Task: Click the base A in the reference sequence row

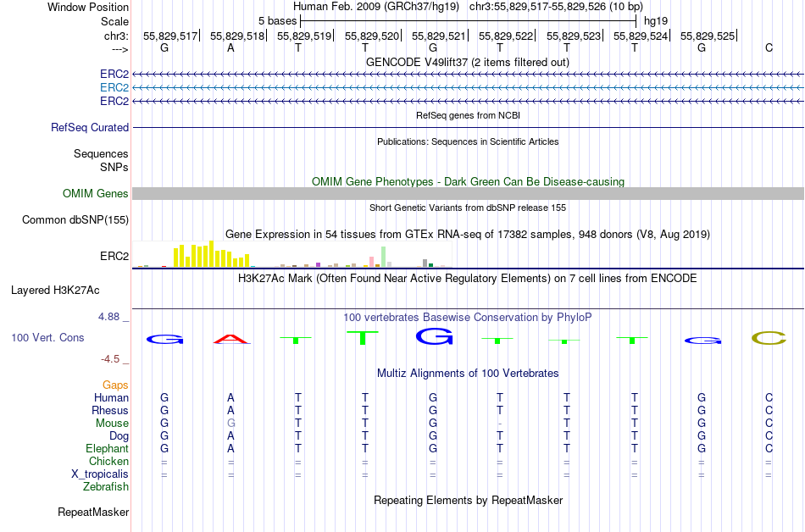Action: 231,47
